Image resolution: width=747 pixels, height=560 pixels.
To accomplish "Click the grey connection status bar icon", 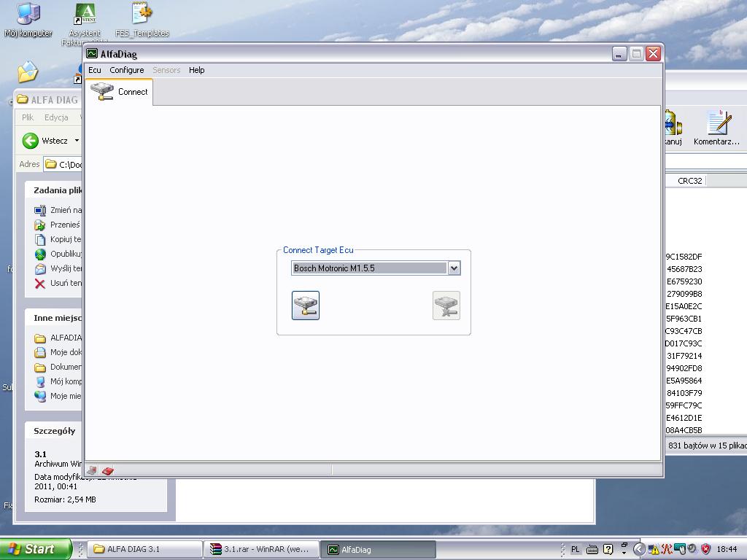I will click(93, 470).
